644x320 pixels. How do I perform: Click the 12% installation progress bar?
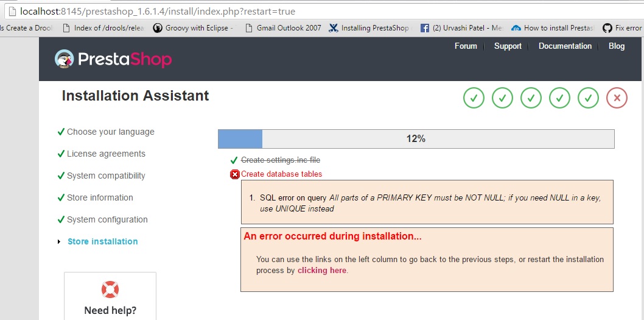(416, 139)
